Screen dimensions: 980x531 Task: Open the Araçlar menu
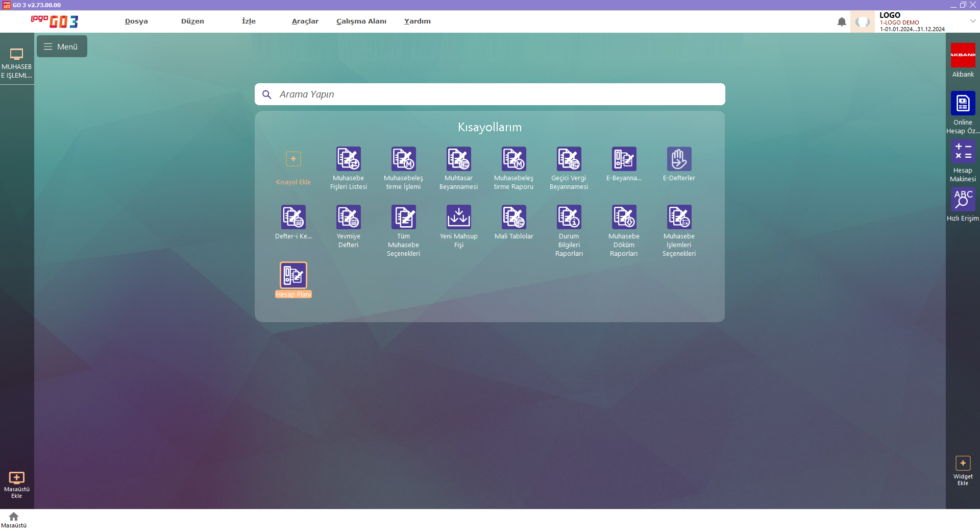coord(305,21)
